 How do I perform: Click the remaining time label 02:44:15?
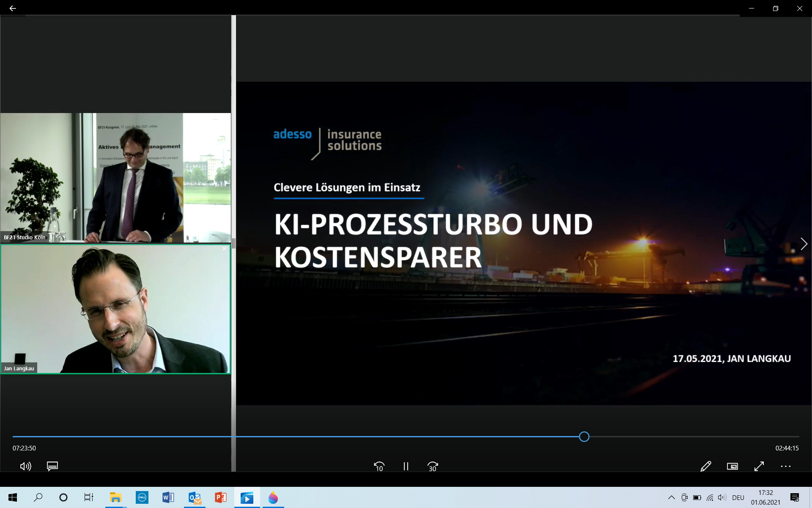coord(787,448)
